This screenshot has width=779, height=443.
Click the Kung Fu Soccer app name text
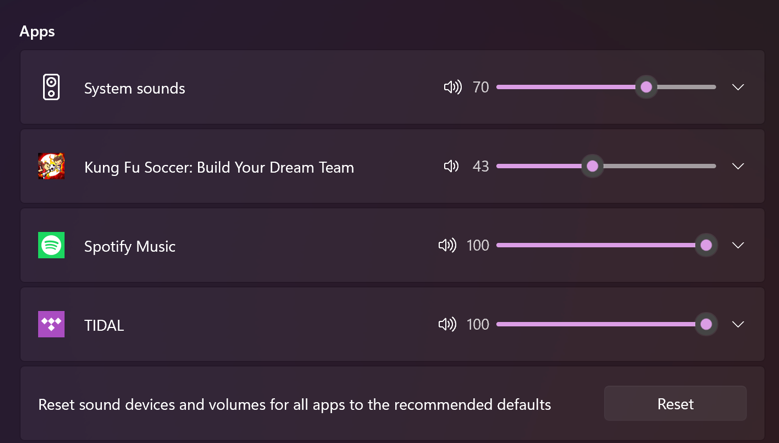click(219, 167)
